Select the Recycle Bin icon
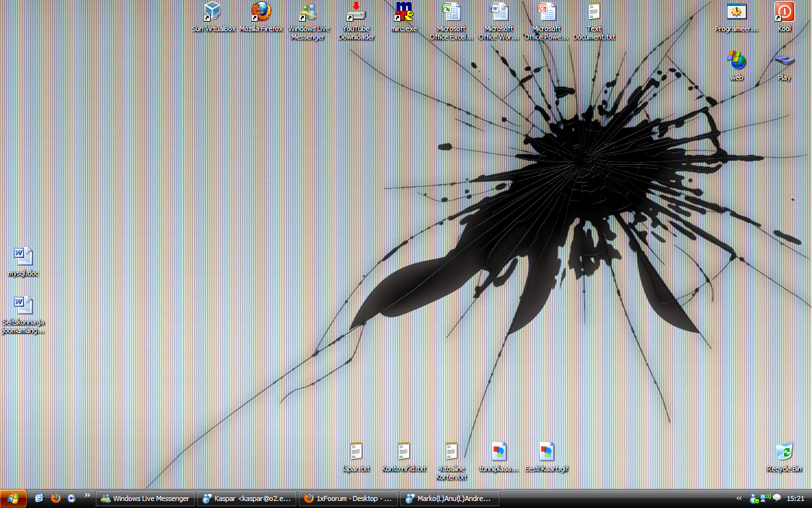The height and width of the screenshot is (508, 812). pos(784,453)
